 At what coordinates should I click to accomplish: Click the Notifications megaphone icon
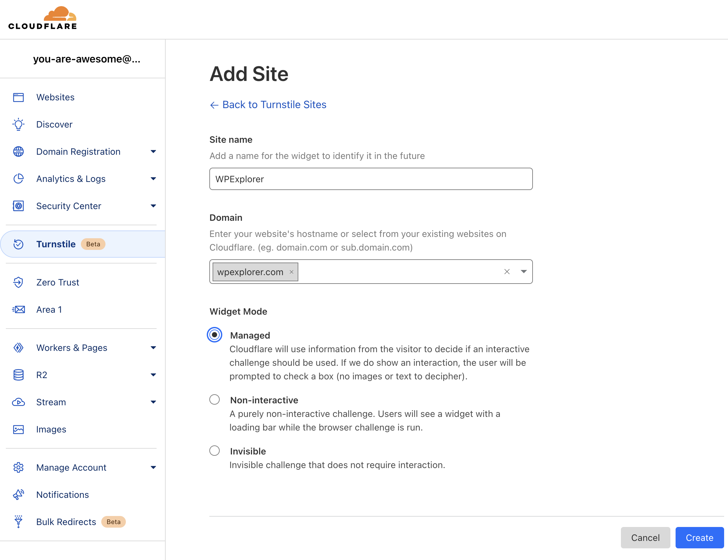(x=18, y=495)
